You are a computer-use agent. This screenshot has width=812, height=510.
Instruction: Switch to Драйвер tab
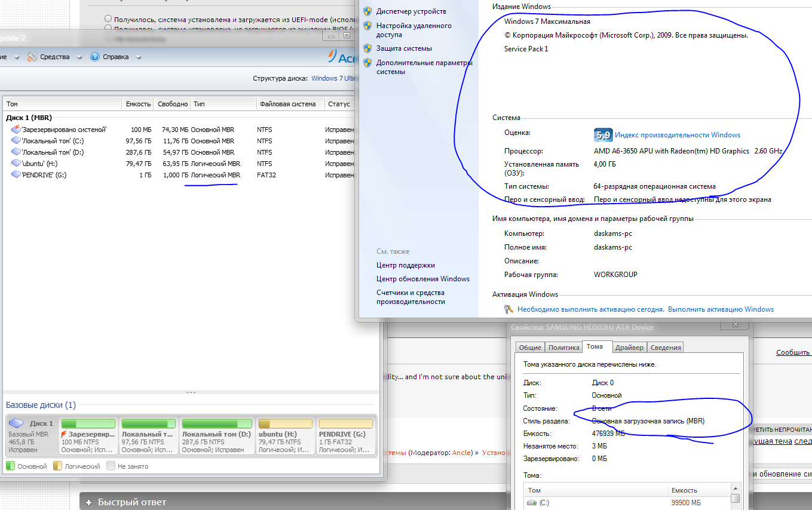coord(630,348)
